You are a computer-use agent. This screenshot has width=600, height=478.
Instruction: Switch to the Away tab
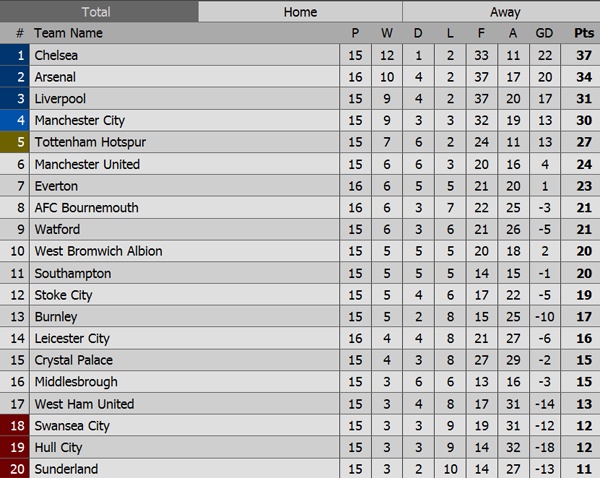click(505, 12)
